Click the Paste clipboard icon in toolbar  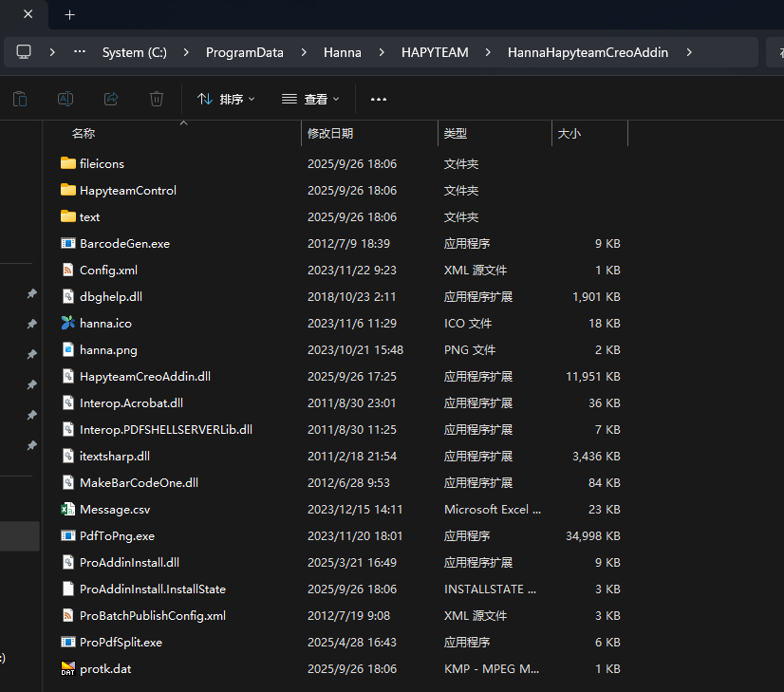[20, 99]
